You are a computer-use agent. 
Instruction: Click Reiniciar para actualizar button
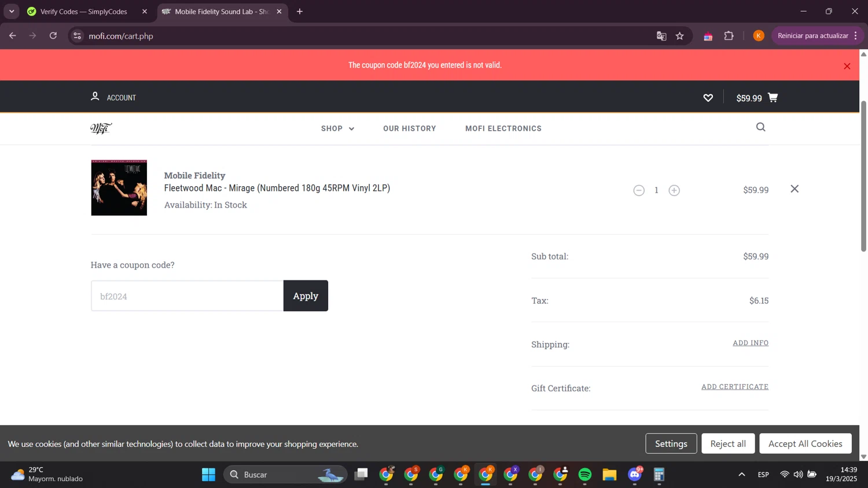[817, 36]
